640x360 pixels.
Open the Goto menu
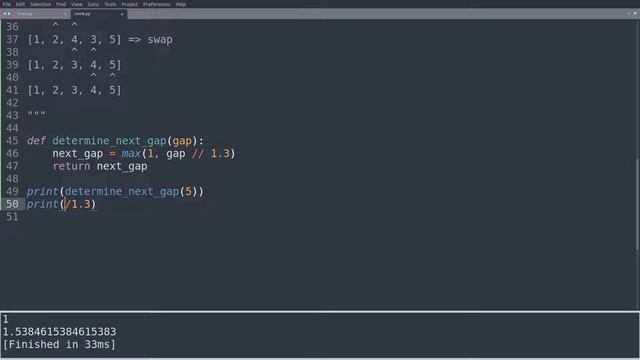pyautogui.click(x=93, y=4)
